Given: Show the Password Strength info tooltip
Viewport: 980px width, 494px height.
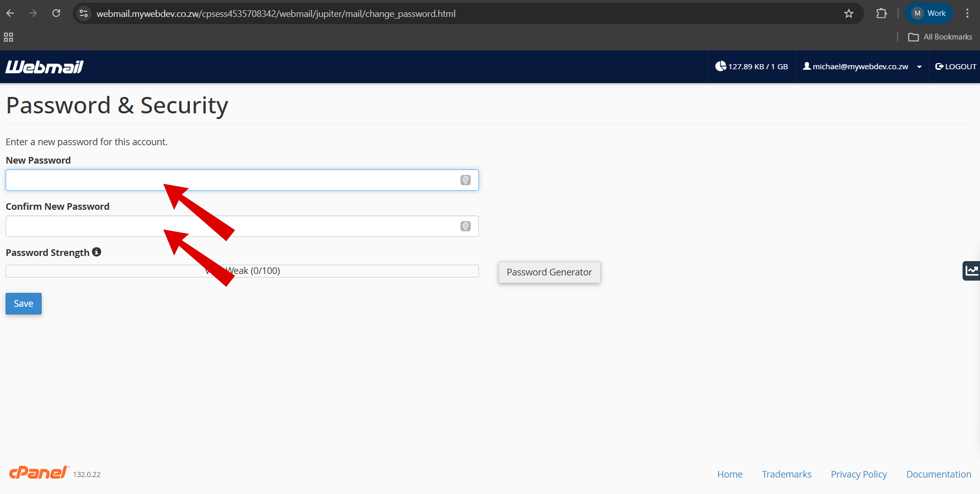Looking at the screenshot, I should coord(97,252).
